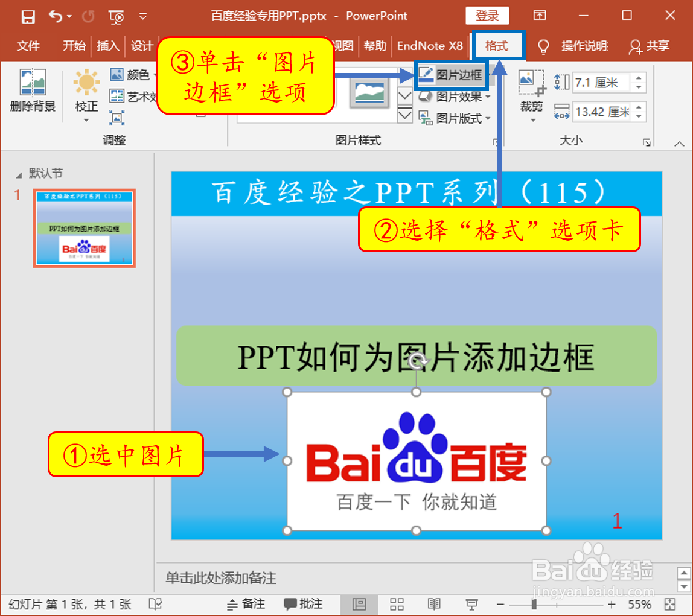Viewport: 693px width, 616px height.
Task: Open the 图片样式 dialog launcher
Action: click(x=496, y=142)
